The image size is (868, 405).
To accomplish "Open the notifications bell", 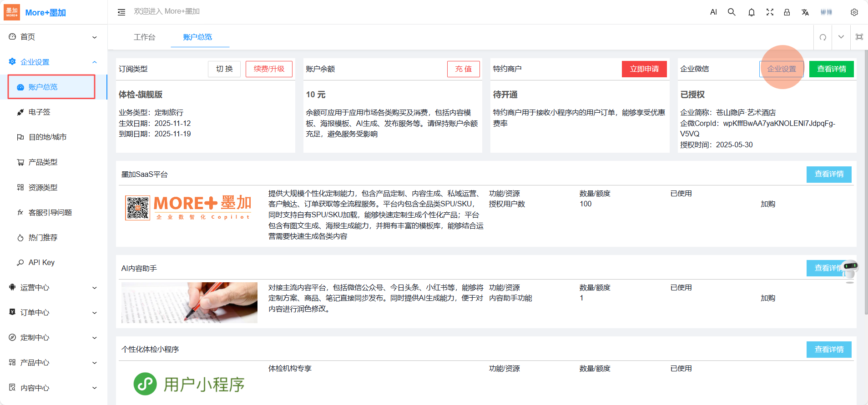I will point(751,12).
